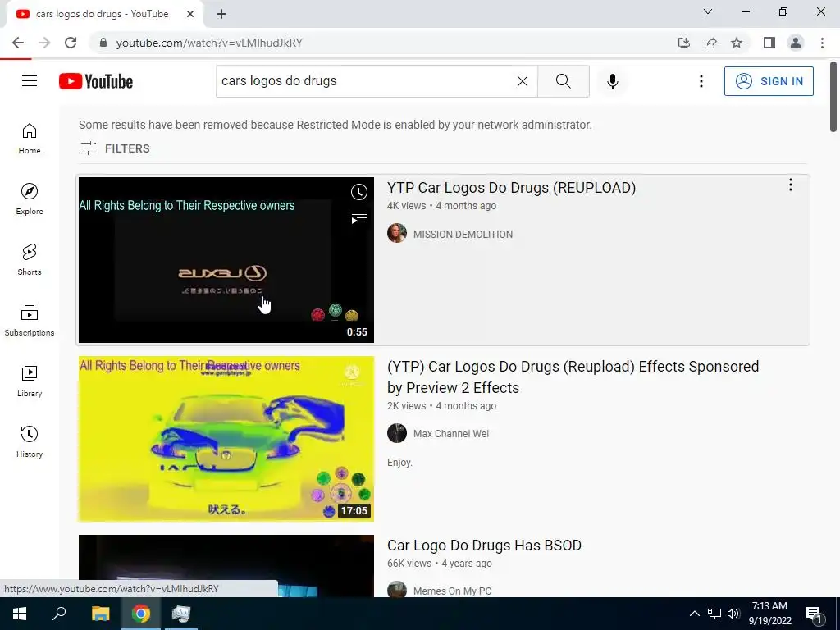This screenshot has height=630, width=840.
Task: Click the 4K views text of first video
Action: (x=407, y=206)
